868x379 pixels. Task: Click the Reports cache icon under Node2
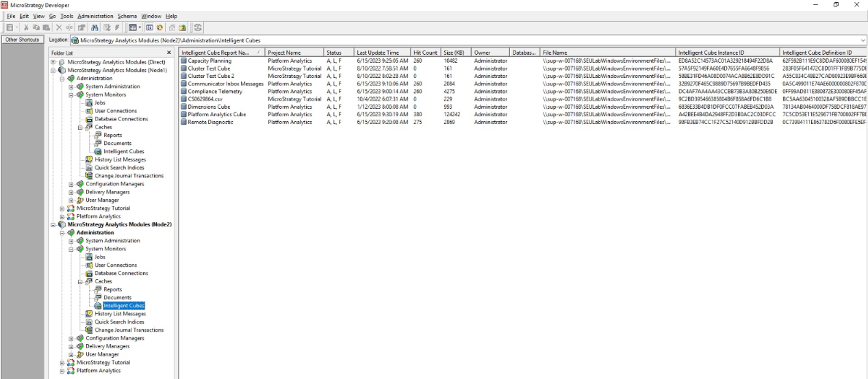tap(98, 289)
